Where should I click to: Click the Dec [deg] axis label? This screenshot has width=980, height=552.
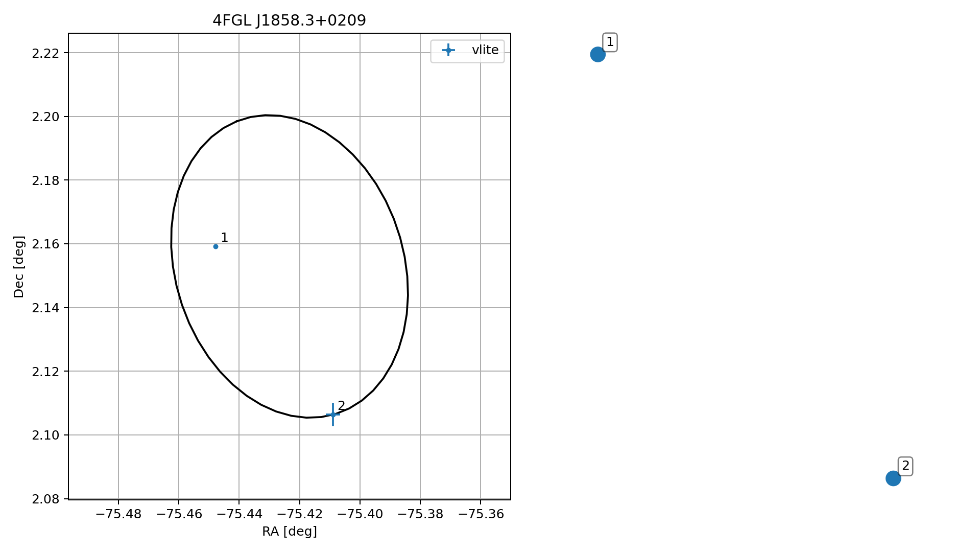pos(19,266)
